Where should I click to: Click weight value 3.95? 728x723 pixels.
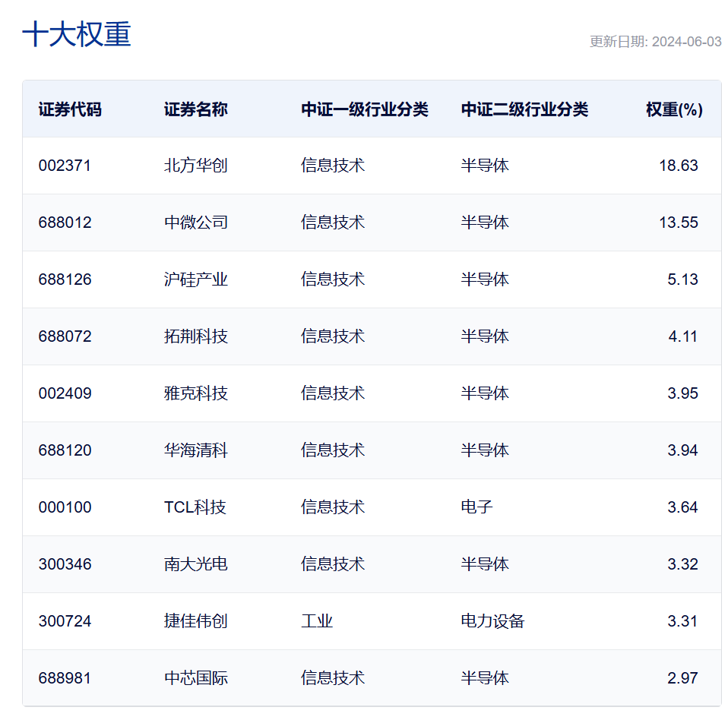[682, 393]
